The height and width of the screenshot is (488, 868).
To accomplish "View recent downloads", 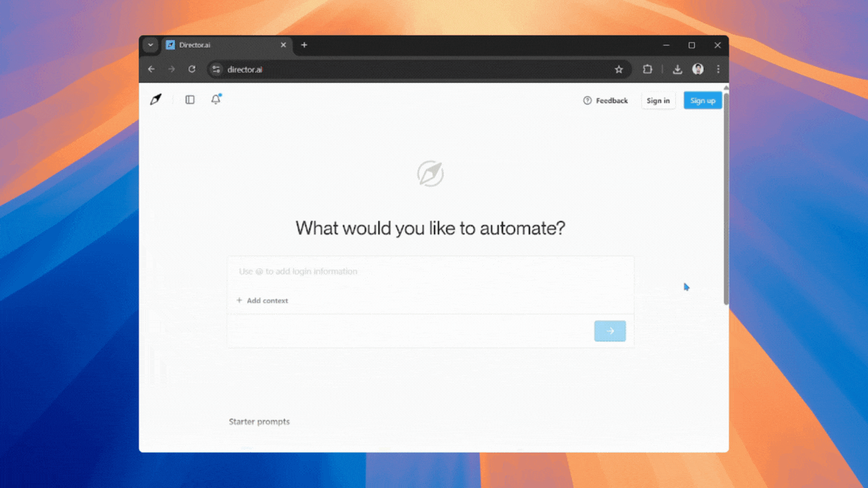I will click(677, 69).
